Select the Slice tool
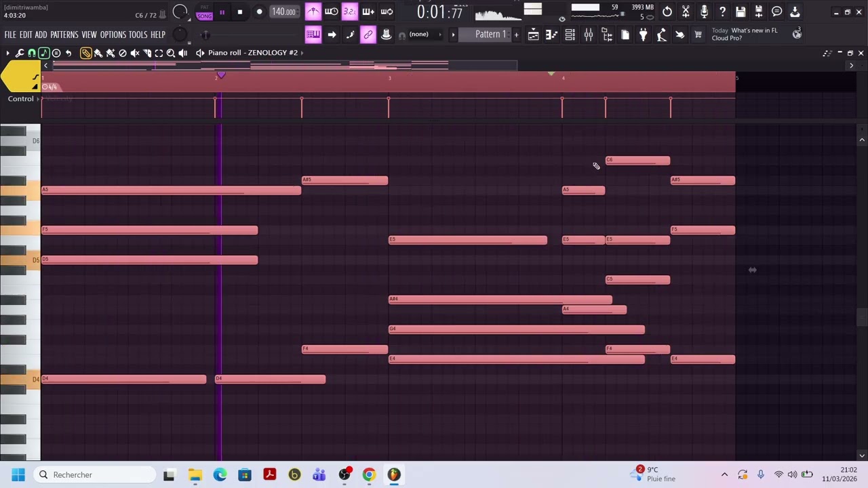This screenshot has height=488, width=868. click(x=147, y=53)
